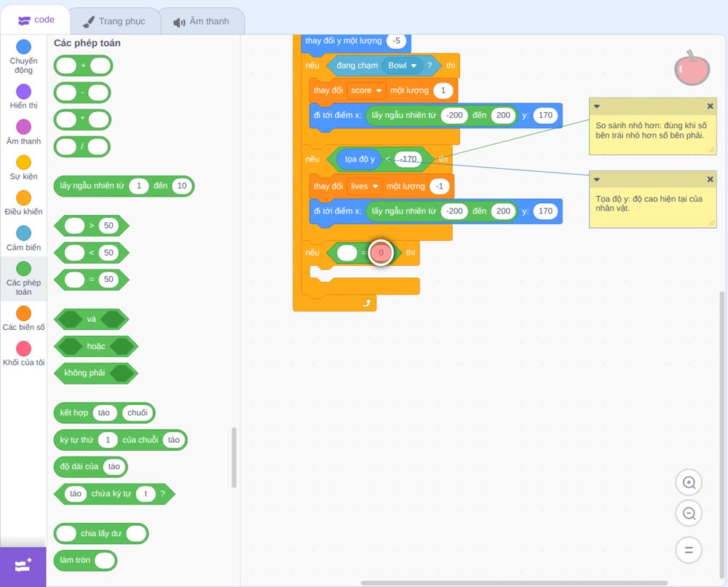The width and height of the screenshot is (728, 587).
Task: Open the Âm thanh block category
Action: 24,133
